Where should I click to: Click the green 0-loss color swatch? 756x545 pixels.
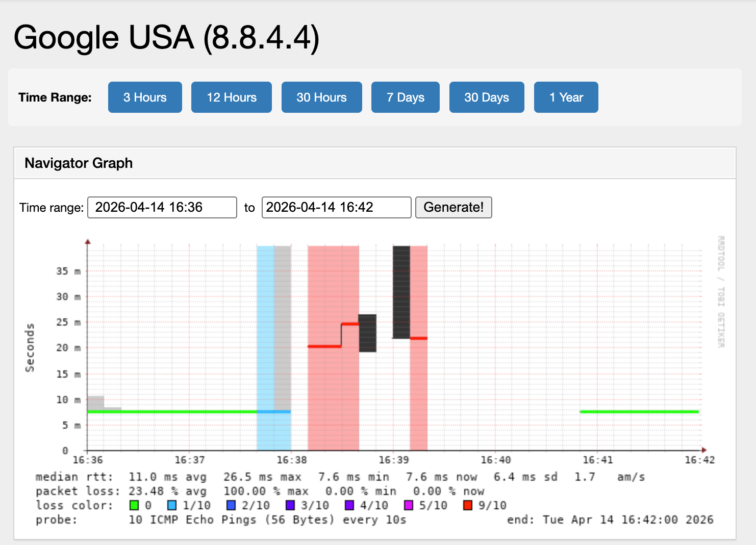(x=134, y=505)
